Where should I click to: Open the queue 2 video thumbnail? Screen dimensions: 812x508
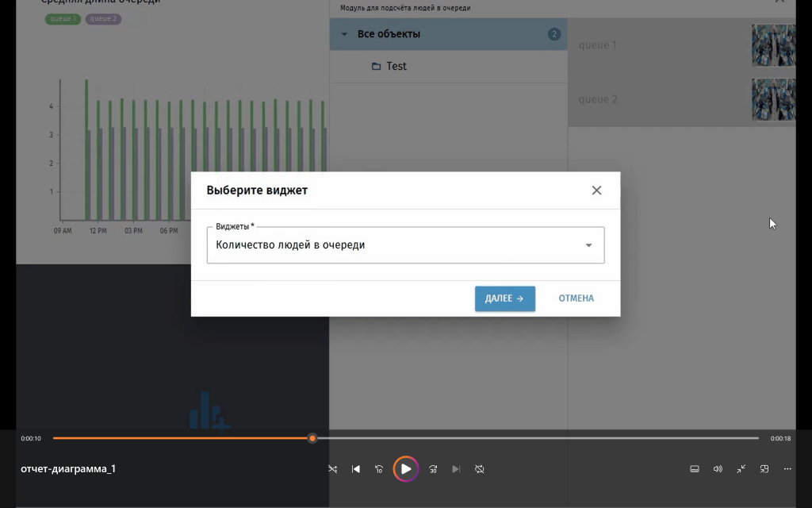[773, 99]
